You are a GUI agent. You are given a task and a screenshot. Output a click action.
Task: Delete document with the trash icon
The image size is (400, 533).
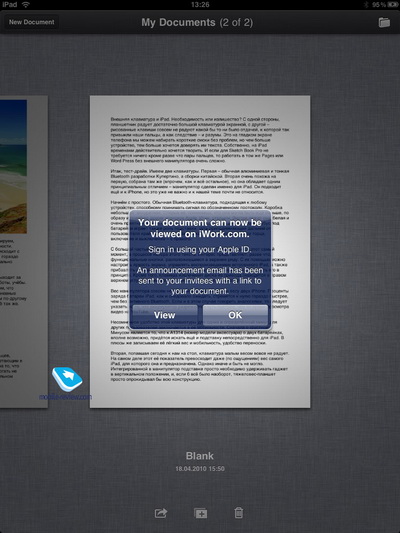pyautogui.click(x=239, y=513)
